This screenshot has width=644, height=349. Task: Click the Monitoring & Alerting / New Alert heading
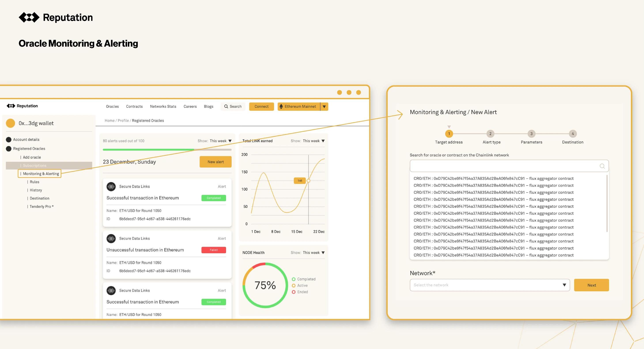(x=453, y=112)
